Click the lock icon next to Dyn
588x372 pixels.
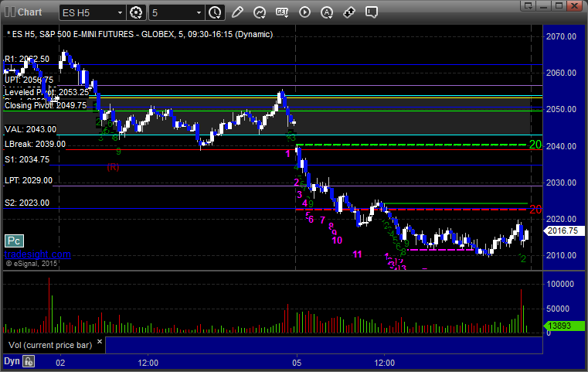(x=29, y=361)
